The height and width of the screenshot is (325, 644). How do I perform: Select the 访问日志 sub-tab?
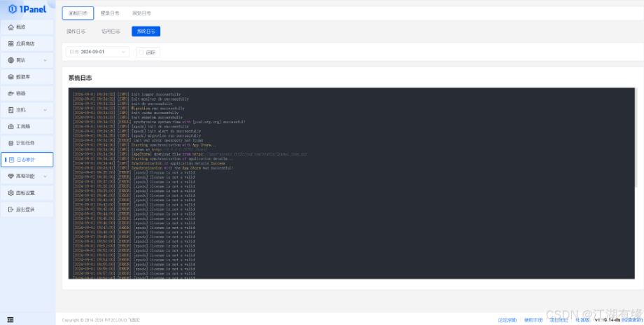coord(111,32)
